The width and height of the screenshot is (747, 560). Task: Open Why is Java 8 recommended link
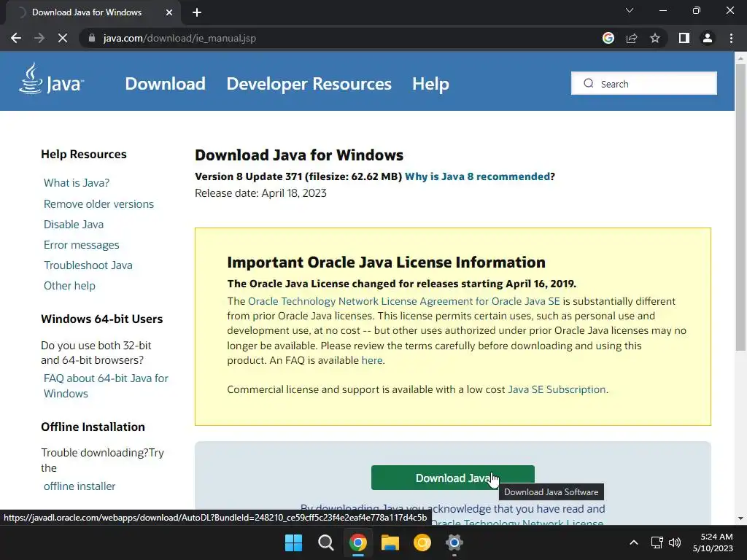pos(477,176)
